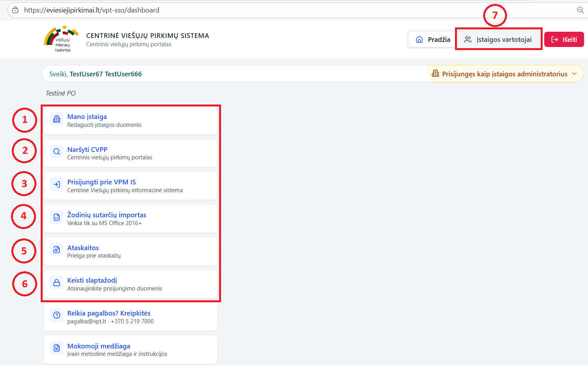Click the text Veikia tik su MS Office 2016+

click(104, 223)
